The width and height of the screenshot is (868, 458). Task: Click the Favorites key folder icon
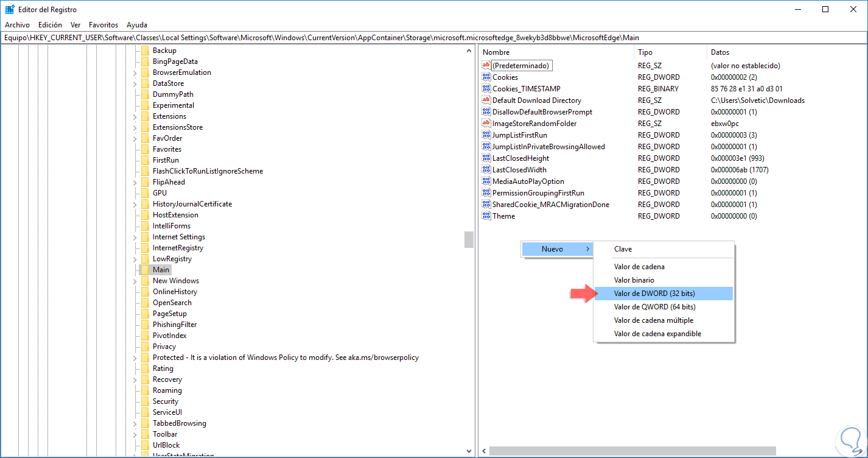coord(145,149)
